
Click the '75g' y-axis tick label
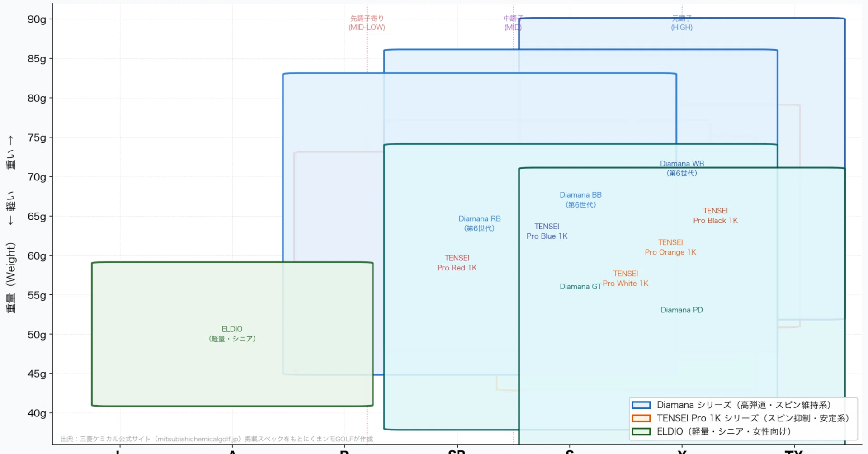(37, 137)
